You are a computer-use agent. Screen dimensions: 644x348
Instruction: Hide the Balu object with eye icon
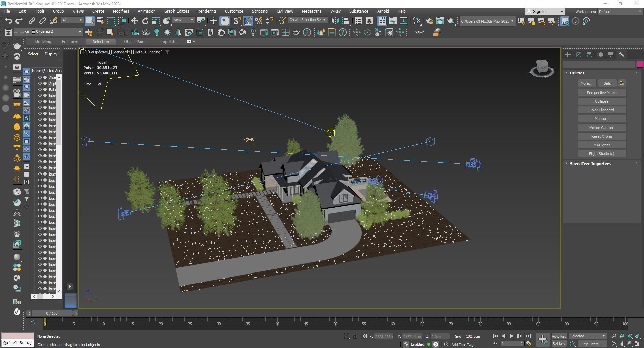[x=40, y=90]
